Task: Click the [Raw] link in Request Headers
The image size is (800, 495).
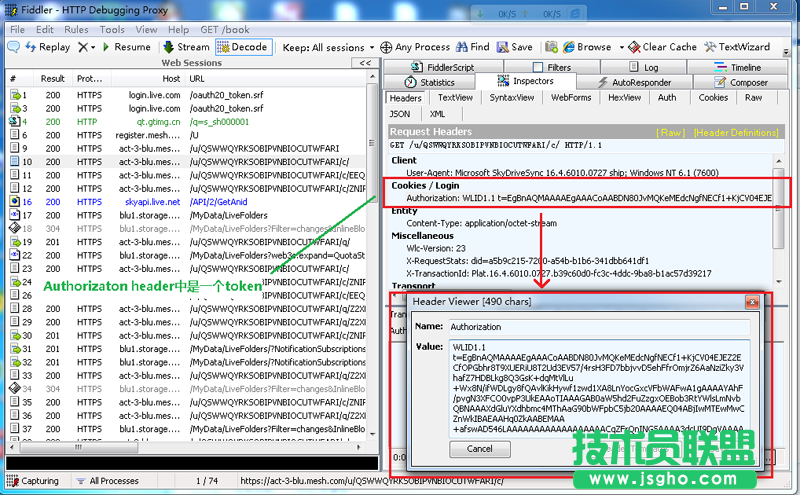Action: (670, 133)
